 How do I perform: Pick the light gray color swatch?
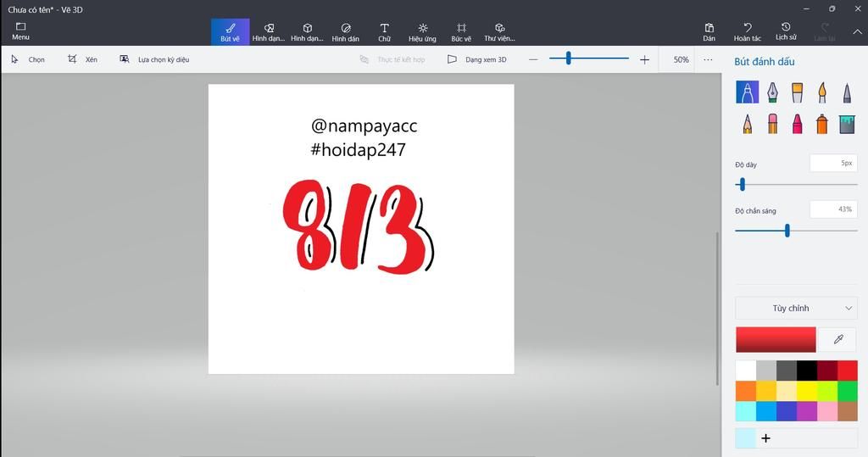tap(766, 371)
